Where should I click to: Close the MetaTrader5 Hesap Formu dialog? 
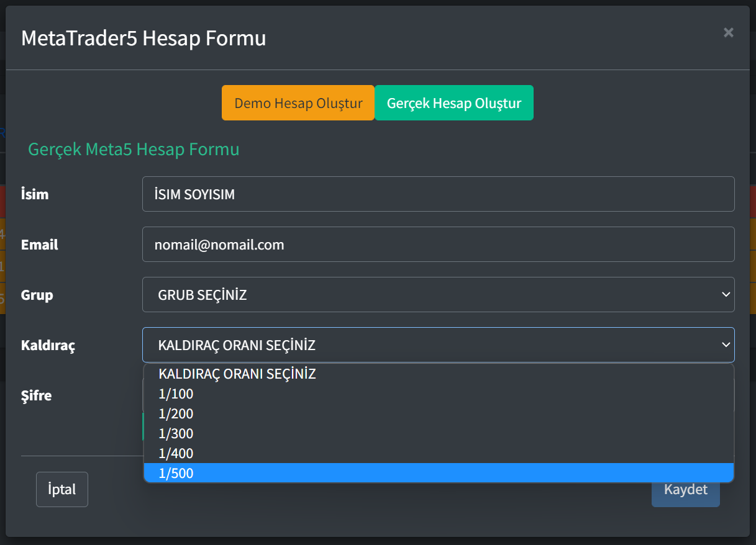click(728, 32)
